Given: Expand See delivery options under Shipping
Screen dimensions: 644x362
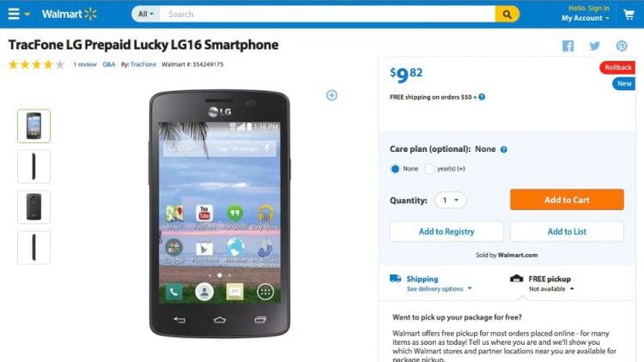Looking at the screenshot, I should coord(439,289).
